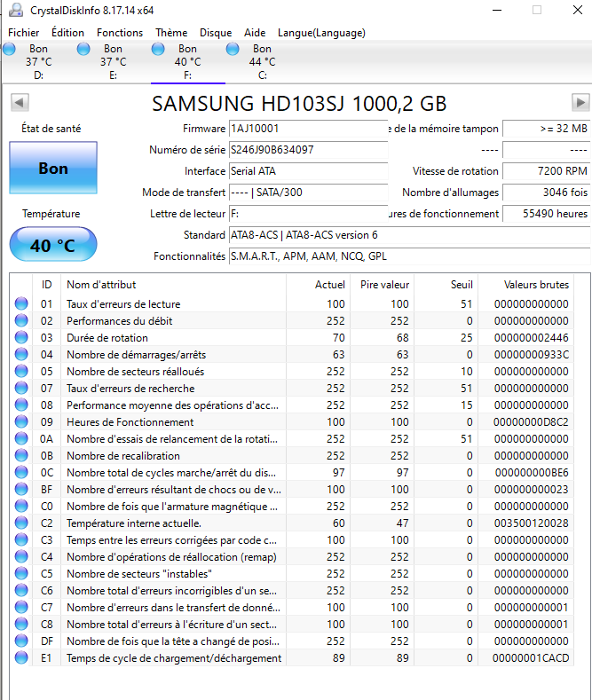Click the Firmware field 1AJ10001
Image resolution: width=592 pixels, height=700 pixels.
pyautogui.click(x=308, y=129)
